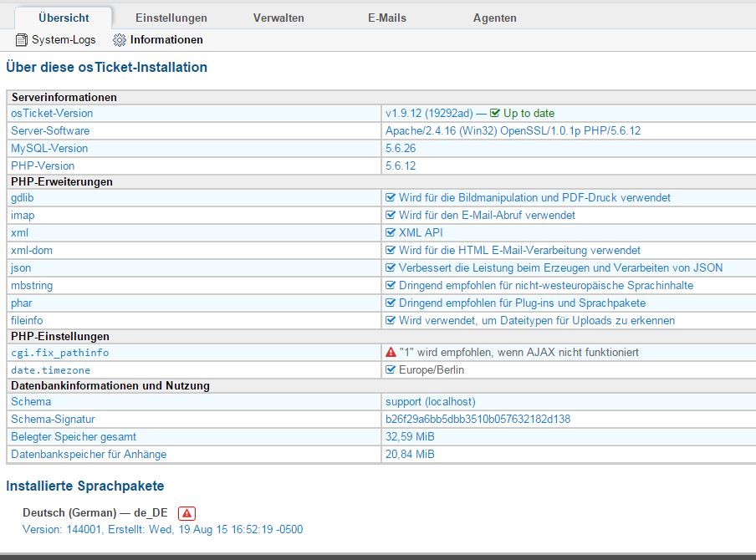Image resolution: width=756 pixels, height=560 pixels.
Task: Click the Schema-Signatur hash value
Action: (478, 419)
